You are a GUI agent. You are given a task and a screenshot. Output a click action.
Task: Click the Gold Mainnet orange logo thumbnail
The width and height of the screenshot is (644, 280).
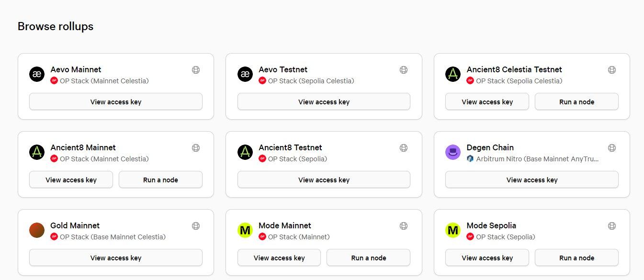coord(37,231)
